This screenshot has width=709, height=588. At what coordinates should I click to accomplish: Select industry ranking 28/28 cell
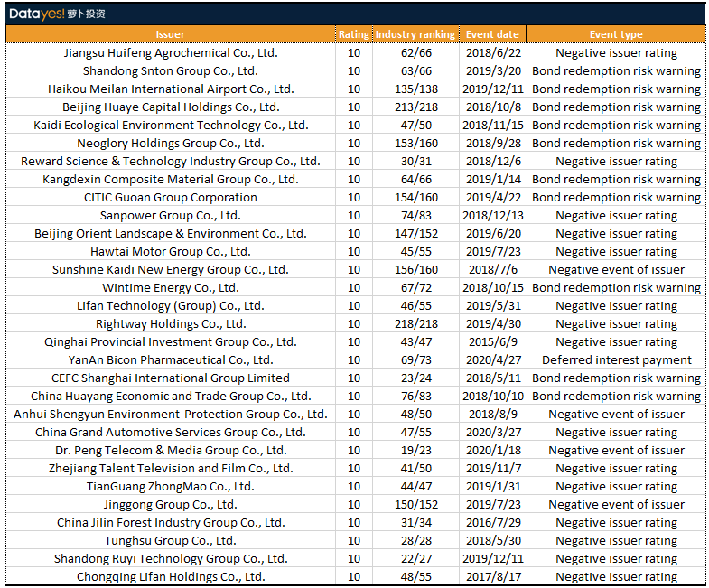tap(415, 541)
